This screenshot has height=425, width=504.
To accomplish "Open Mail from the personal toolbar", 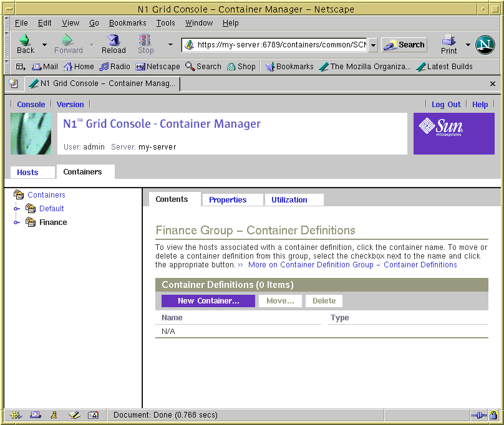I will (45, 67).
